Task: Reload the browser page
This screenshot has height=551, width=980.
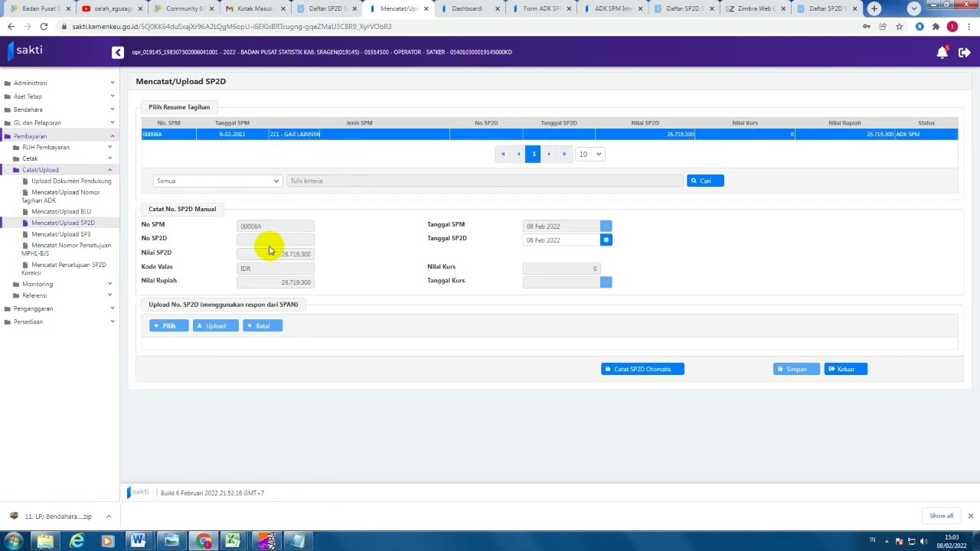Action: pos(44,26)
